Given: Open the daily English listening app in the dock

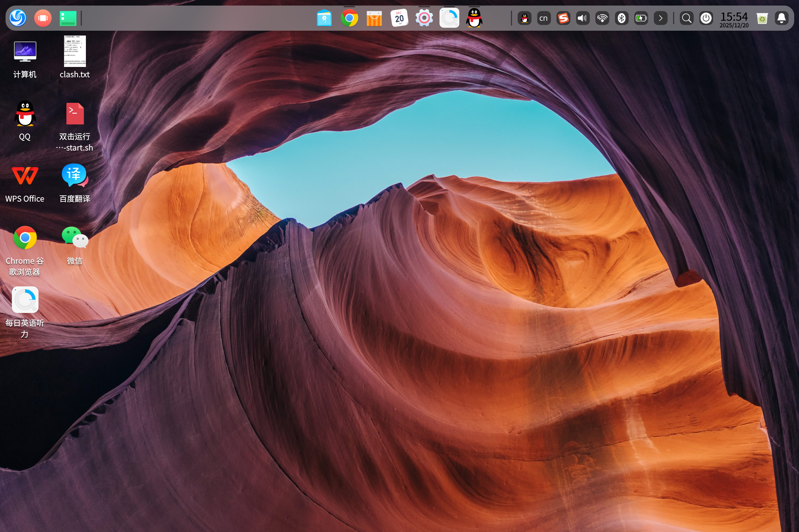Looking at the screenshot, I should click(449, 18).
